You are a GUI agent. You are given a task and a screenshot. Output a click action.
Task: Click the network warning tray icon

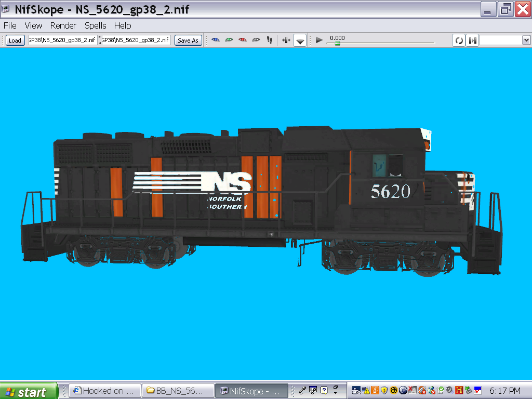pyautogui.click(x=366, y=390)
